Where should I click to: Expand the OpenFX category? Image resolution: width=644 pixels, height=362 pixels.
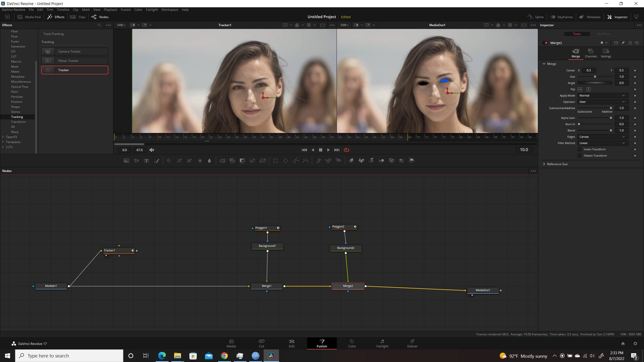click(x=3, y=137)
